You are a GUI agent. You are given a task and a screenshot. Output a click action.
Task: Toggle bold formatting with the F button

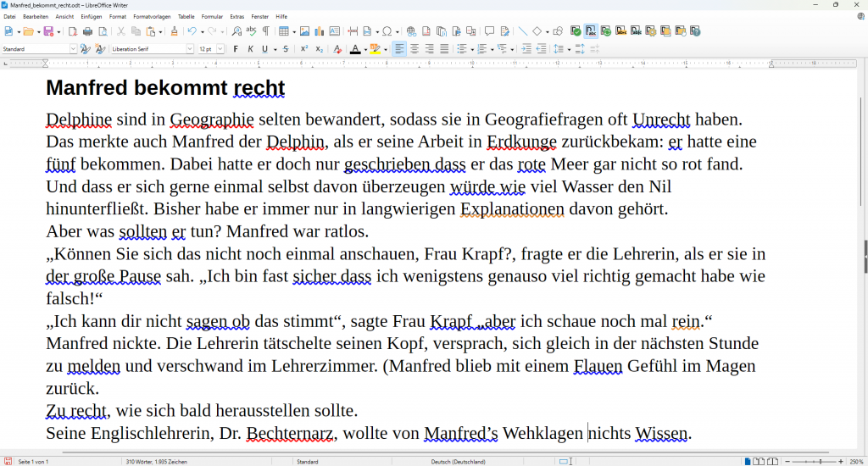coord(236,49)
